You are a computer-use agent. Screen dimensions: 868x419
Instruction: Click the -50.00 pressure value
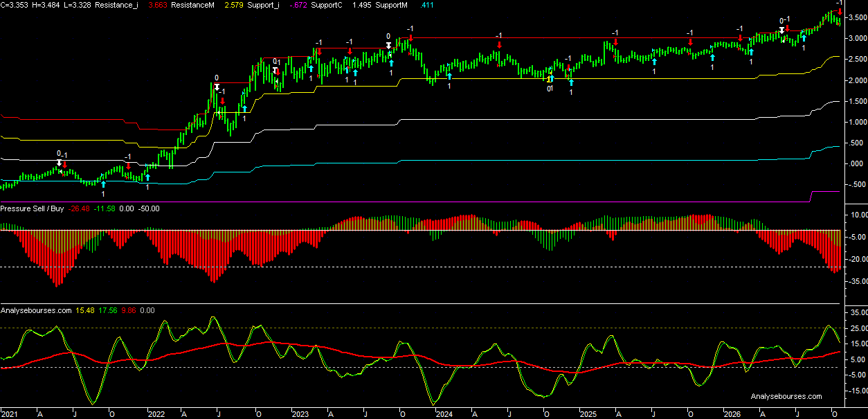[x=150, y=208]
